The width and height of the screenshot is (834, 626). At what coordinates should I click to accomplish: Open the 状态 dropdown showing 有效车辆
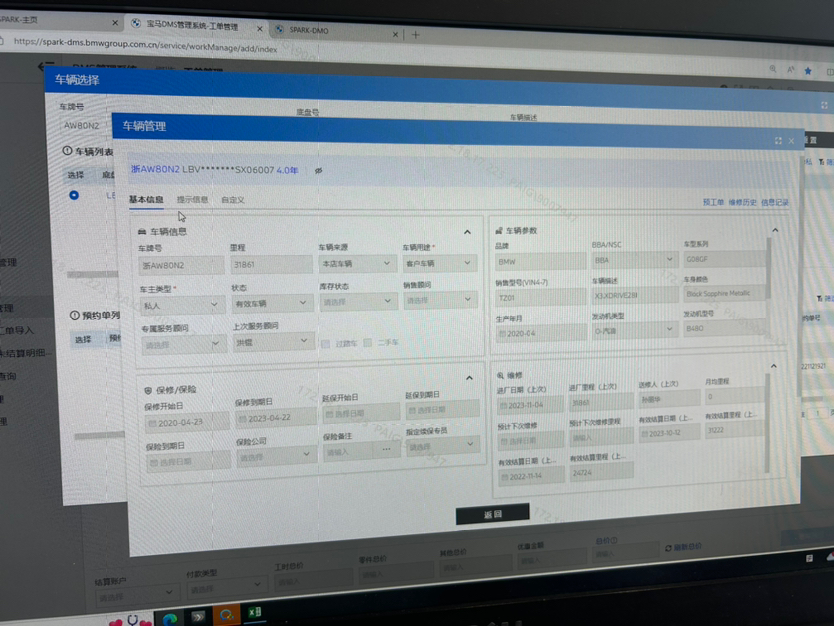271,303
